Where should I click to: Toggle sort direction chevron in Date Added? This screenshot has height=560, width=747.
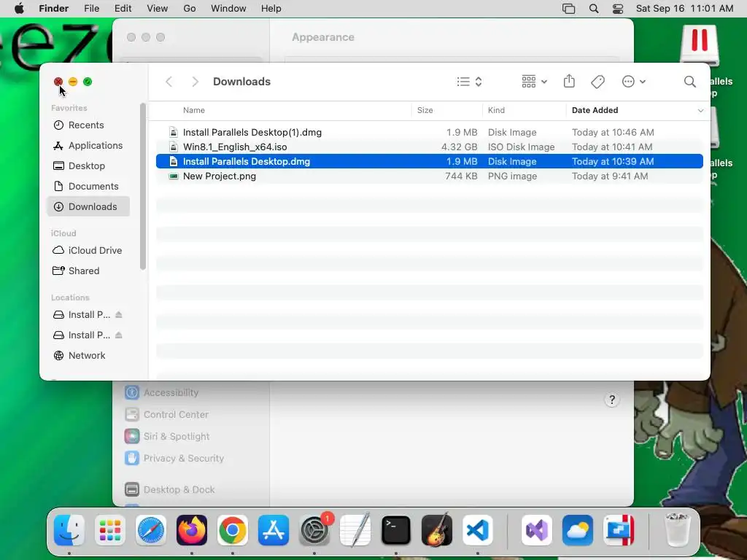tap(700, 111)
